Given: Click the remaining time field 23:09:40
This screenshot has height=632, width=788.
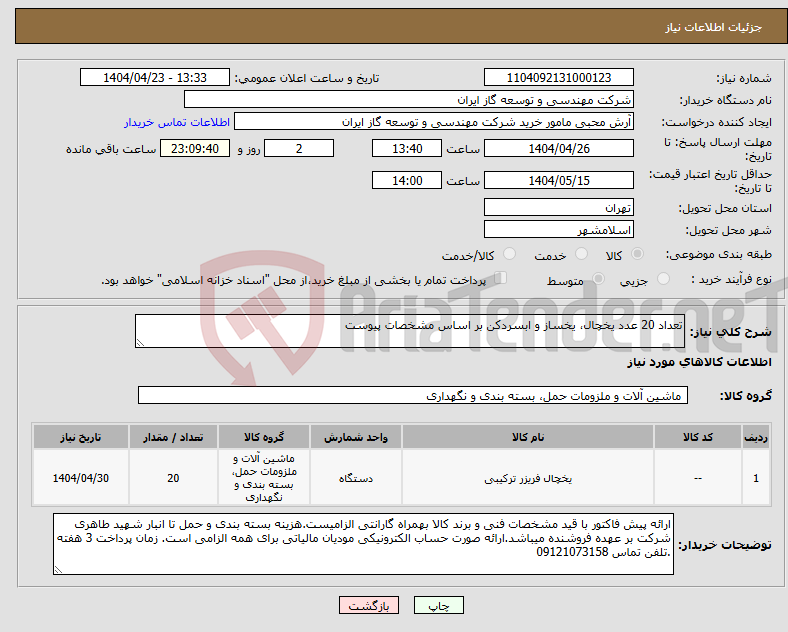Looking at the screenshot, I should coord(195,148).
